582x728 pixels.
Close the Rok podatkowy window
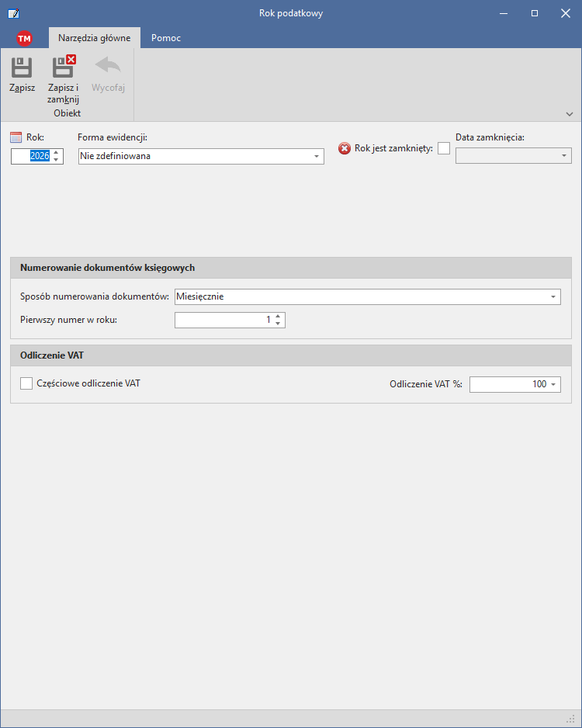565,13
